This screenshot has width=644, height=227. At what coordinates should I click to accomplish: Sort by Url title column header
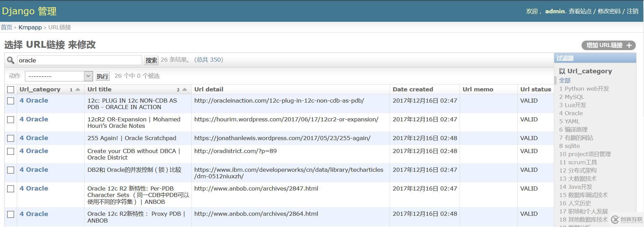click(99, 89)
